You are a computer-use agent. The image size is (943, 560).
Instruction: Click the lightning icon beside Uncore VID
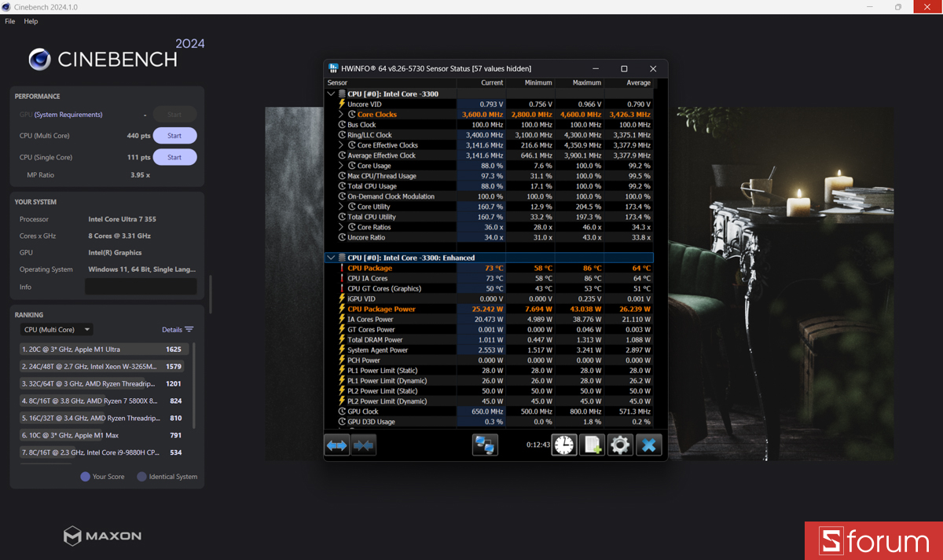pos(342,104)
